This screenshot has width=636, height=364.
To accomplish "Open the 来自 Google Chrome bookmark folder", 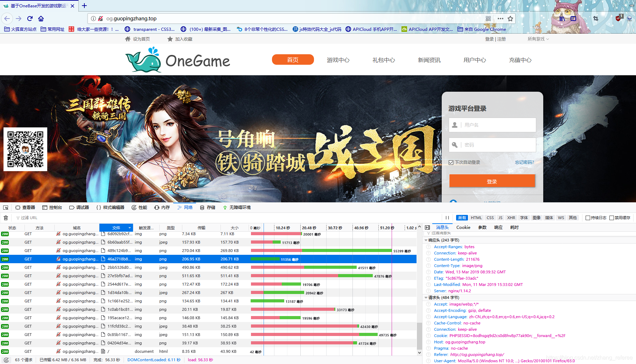I will point(482,29).
